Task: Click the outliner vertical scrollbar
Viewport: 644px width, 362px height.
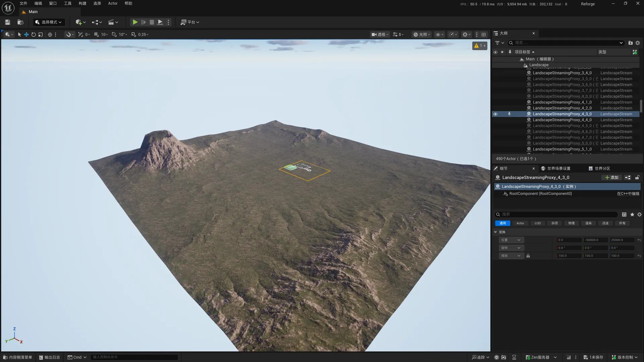Action: click(x=641, y=106)
